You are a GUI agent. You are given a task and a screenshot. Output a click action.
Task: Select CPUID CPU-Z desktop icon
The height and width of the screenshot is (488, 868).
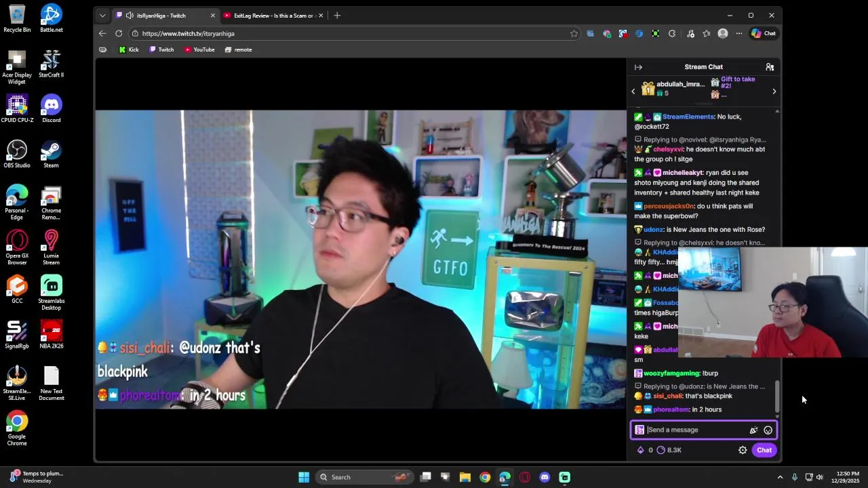tap(17, 108)
